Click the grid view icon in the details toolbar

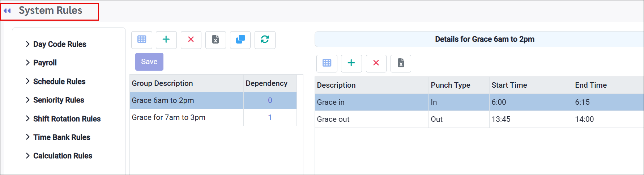point(327,63)
